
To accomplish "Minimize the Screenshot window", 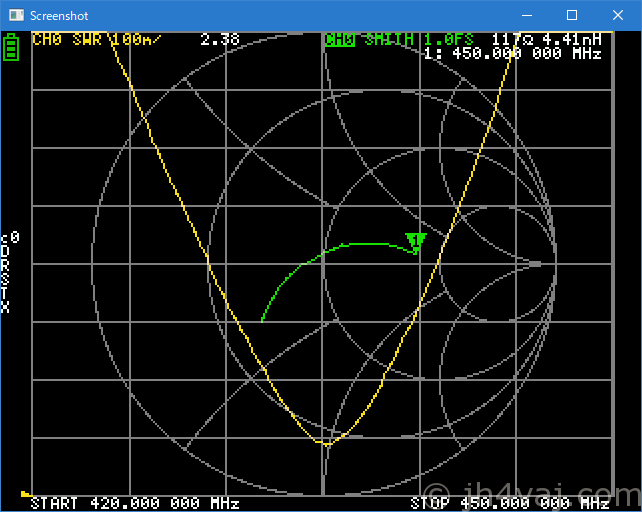I will tap(527, 16).
